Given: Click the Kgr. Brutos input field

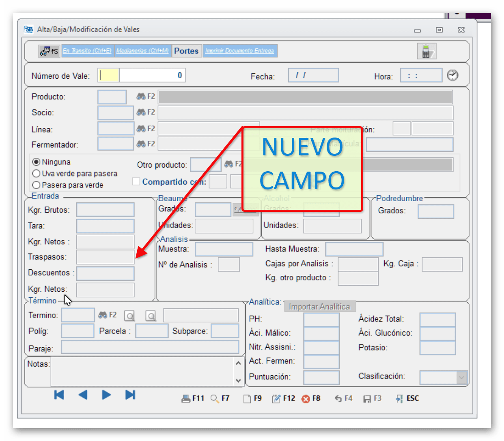Looking at the screenshot, I should click(x=105, y=210).
